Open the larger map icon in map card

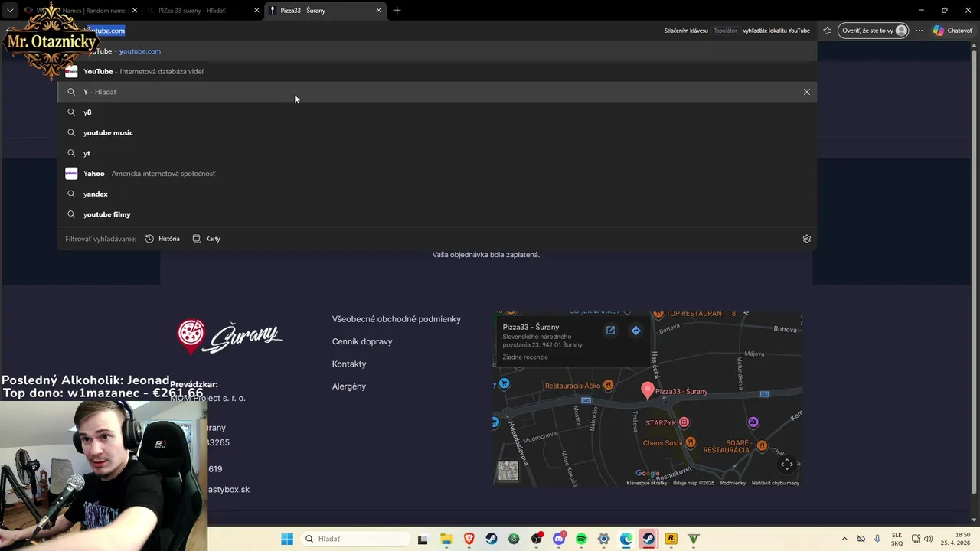(610, 331)
